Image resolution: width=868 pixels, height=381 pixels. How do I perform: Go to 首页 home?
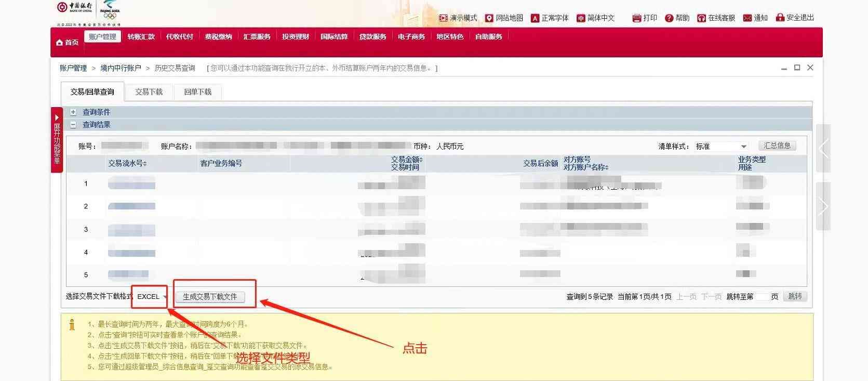[67, 42]
